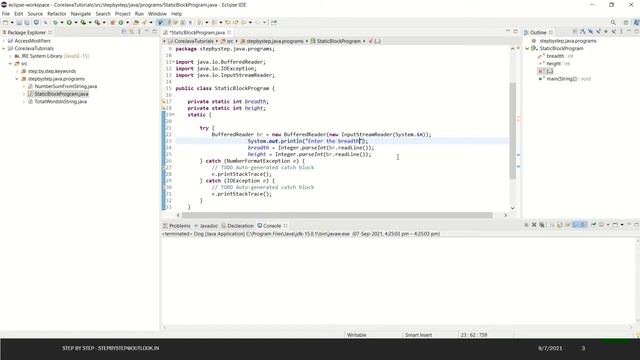Click the External Tools run icon
This screenshot has height=360, width=640.
[x=98, y=22]
